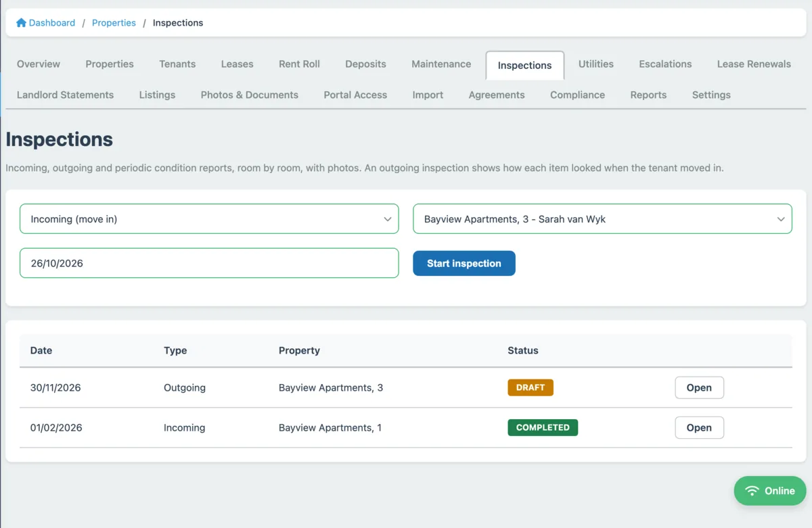This screenshot has width=812, height=528.
Task: Go to Properties breadcrumb link
Action: click(114, 22)
